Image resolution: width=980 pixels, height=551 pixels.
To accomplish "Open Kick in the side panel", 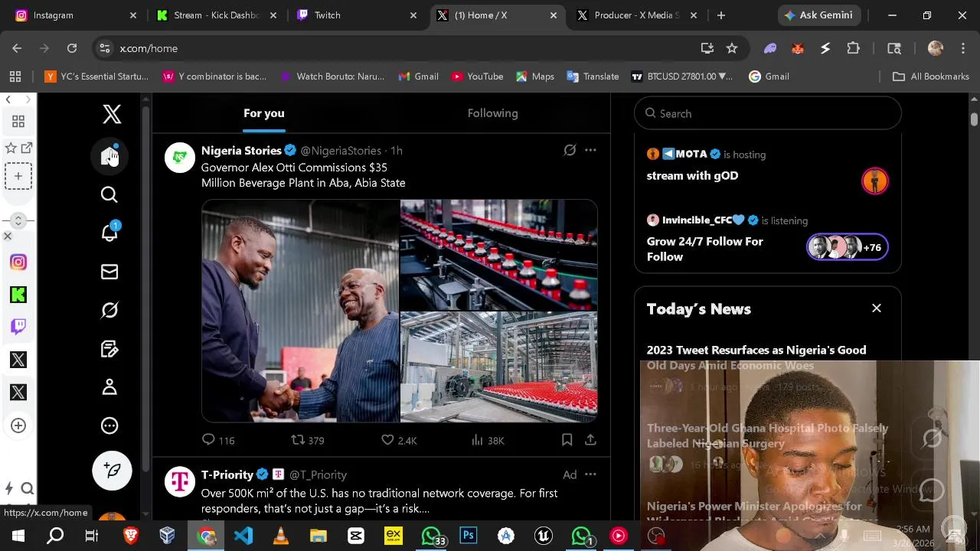I will point(18,295).
